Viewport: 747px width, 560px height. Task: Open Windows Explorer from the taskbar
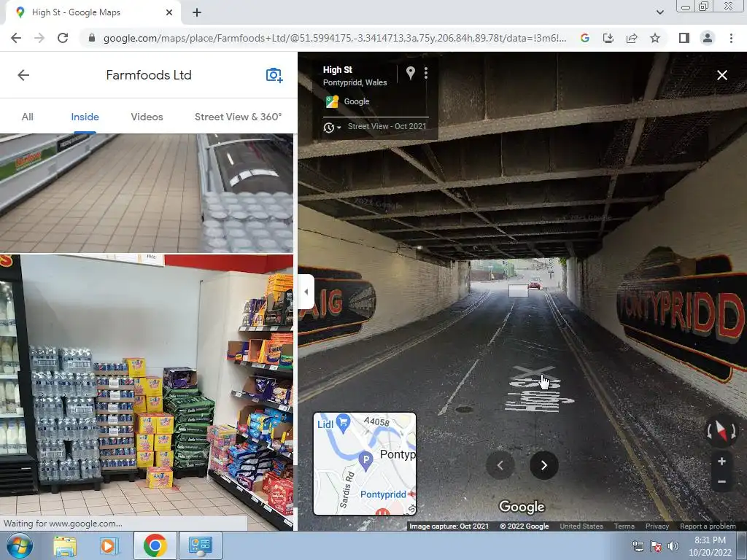(x=65, y=545)
